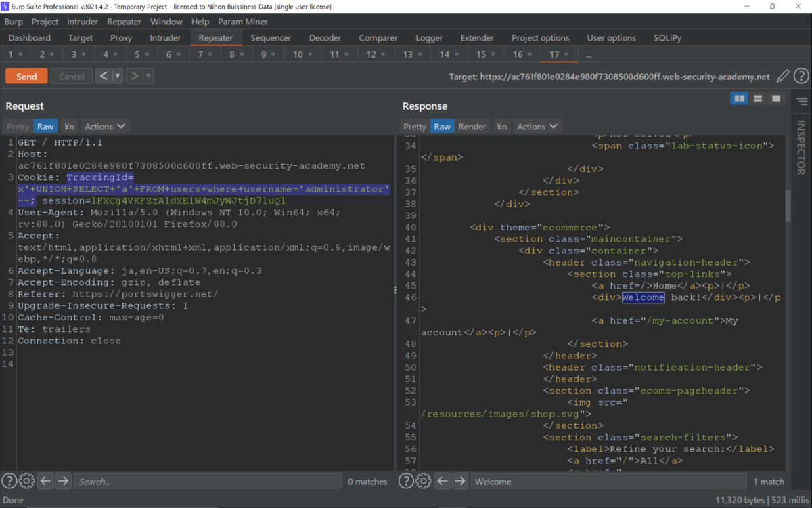812x508 pixels.
Task: Click the Cache-Control: max-age=0 line
Action: (91, 317)
